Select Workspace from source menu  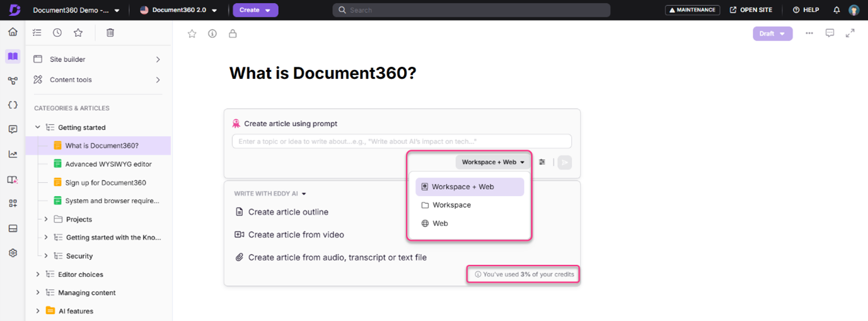pyautogui.click(x=451, y=205)
